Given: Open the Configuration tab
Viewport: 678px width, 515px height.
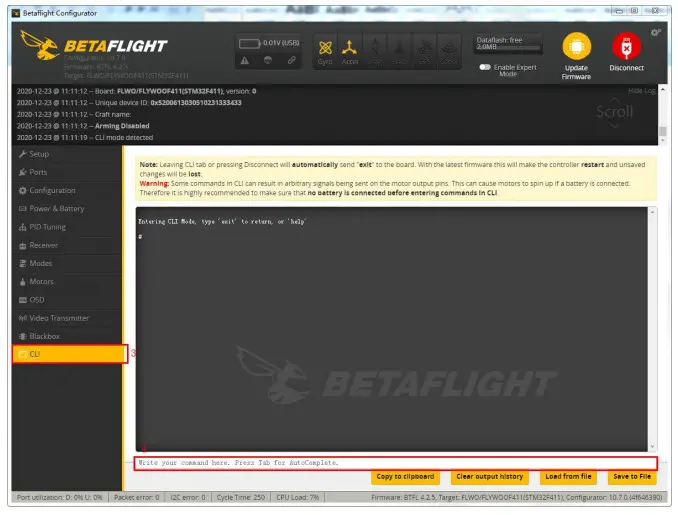Looking at the screenshot, I should pos(67,190).
